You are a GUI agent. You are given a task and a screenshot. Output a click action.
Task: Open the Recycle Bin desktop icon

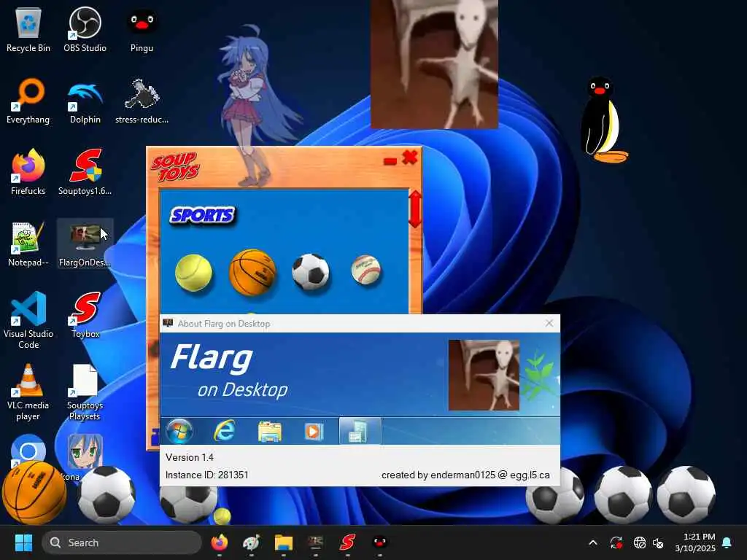[28, 30]
